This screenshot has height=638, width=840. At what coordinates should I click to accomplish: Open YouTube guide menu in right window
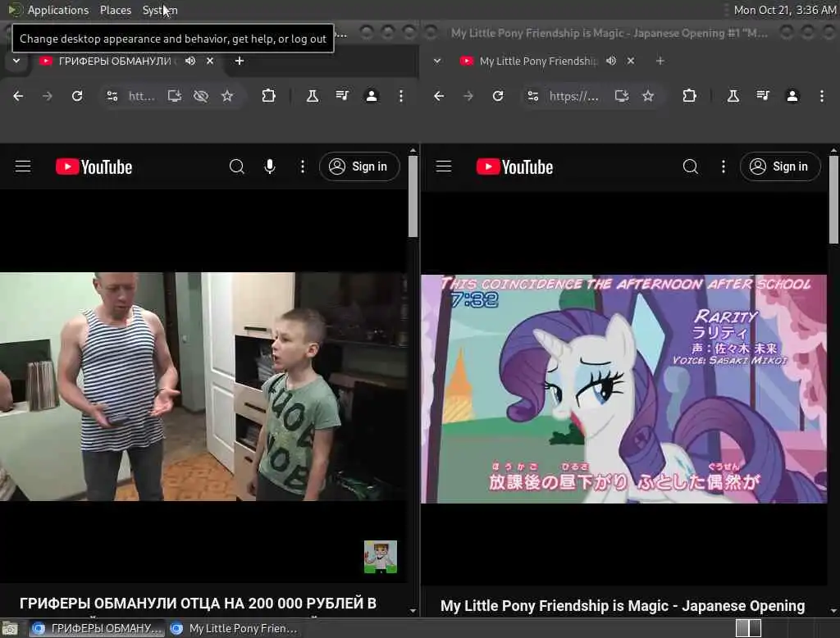pyautogui.click(x=444, y=166)
